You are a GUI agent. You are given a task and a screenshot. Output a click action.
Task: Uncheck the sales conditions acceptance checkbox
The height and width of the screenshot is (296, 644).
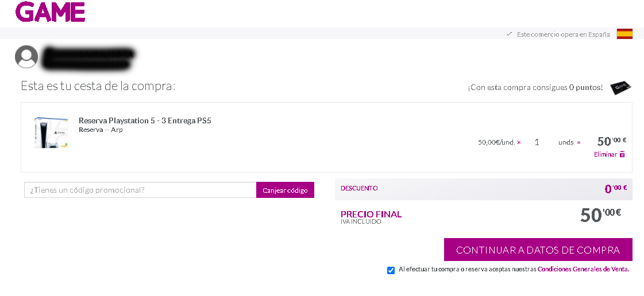click(391, 270)
